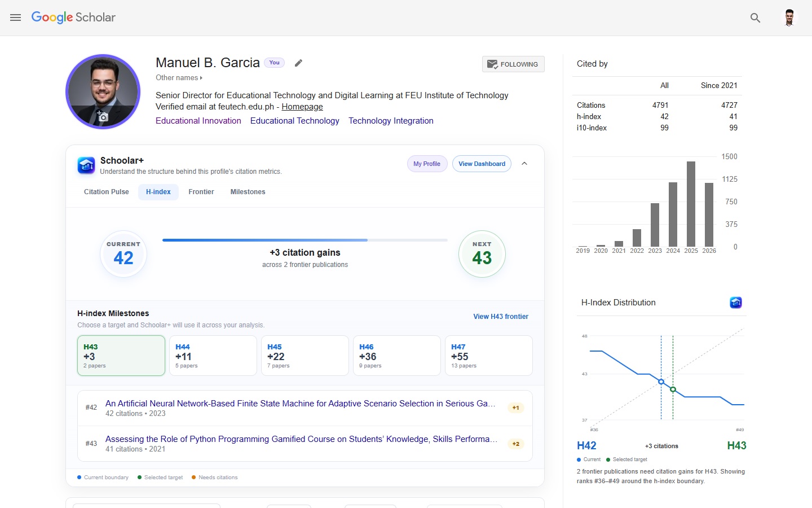Click the Schoolar+ icon beside H-Index Distribution
Screen dimensions: 812x508
(736, 303)
